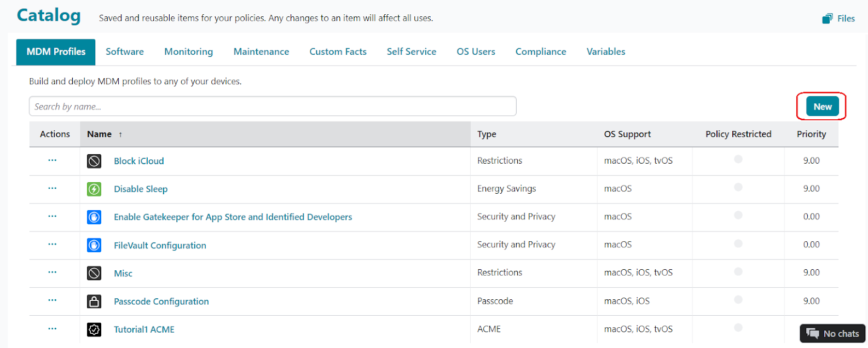Open Enable Gatekeeper for App Store profile

coord(233,217)
